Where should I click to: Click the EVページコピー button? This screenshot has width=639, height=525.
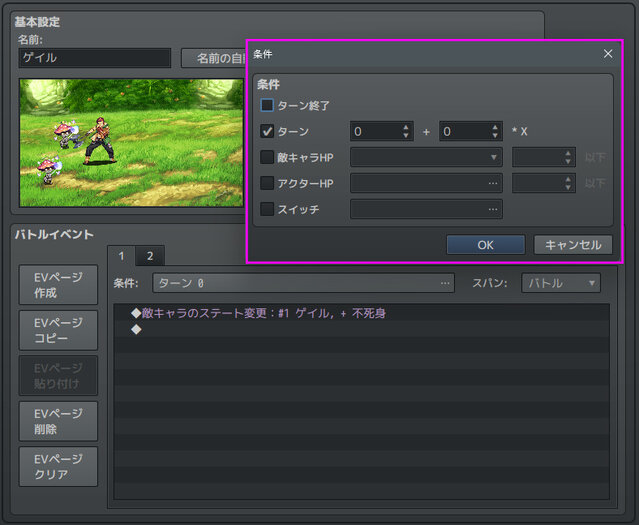coord(58,330)
